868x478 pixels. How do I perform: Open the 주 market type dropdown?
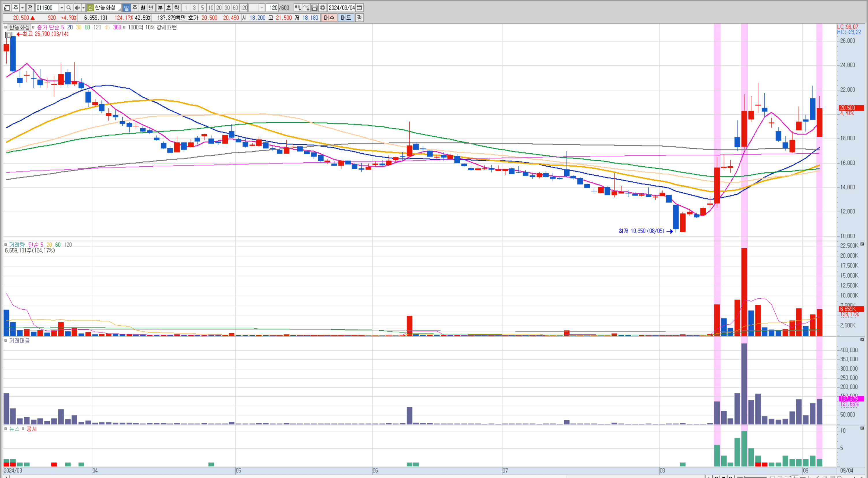22,8
